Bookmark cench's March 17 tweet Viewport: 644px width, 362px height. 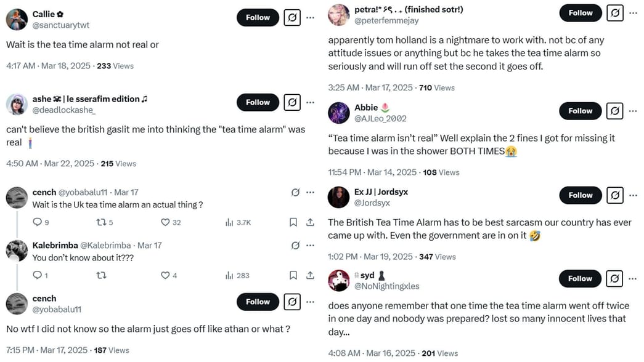[x=293, y=222]
